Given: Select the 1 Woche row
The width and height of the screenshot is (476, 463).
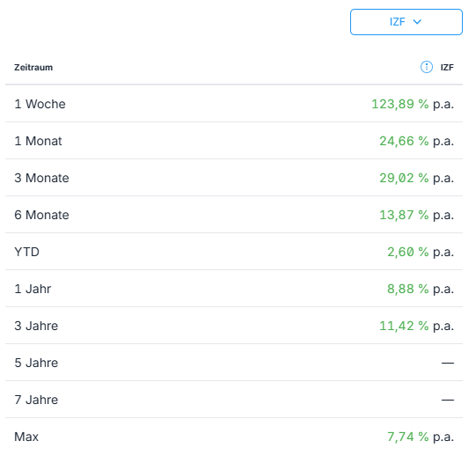Looking at the screenshot, I should [234, 104].
